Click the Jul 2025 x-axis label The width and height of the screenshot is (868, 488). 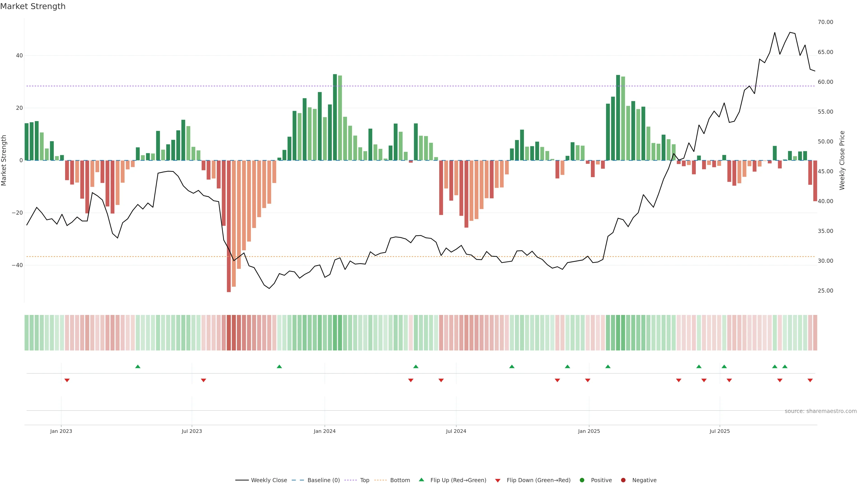719,431
